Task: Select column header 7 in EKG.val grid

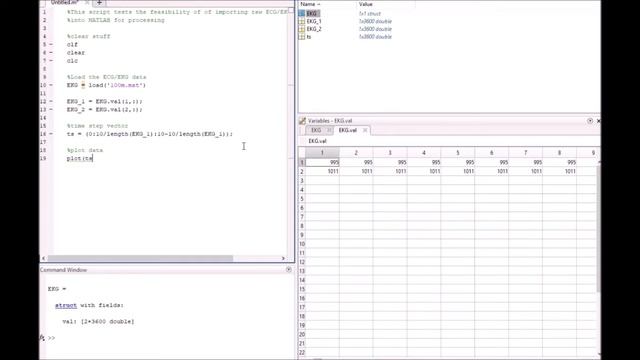Action: point(525,153)
